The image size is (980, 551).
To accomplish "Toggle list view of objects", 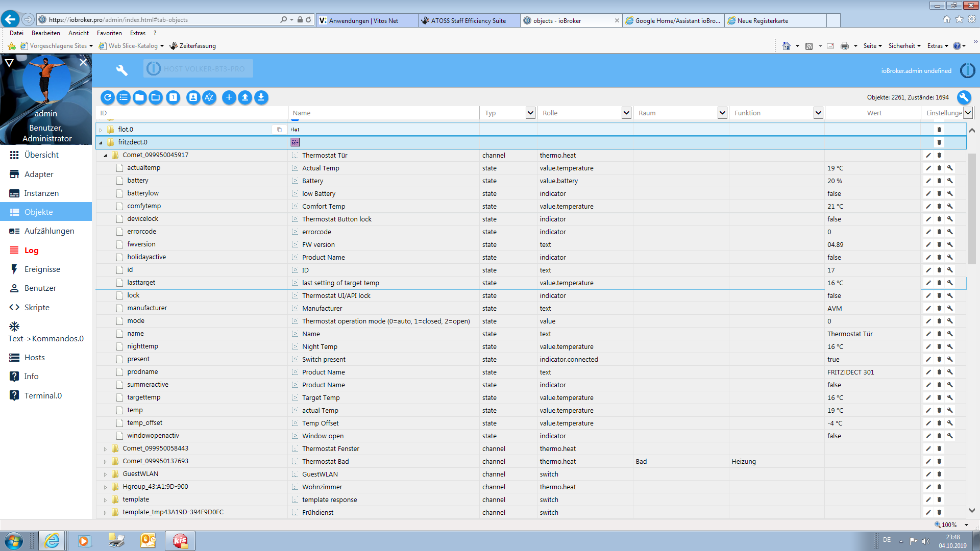I will pyautogui.click(x=124, y=97).
